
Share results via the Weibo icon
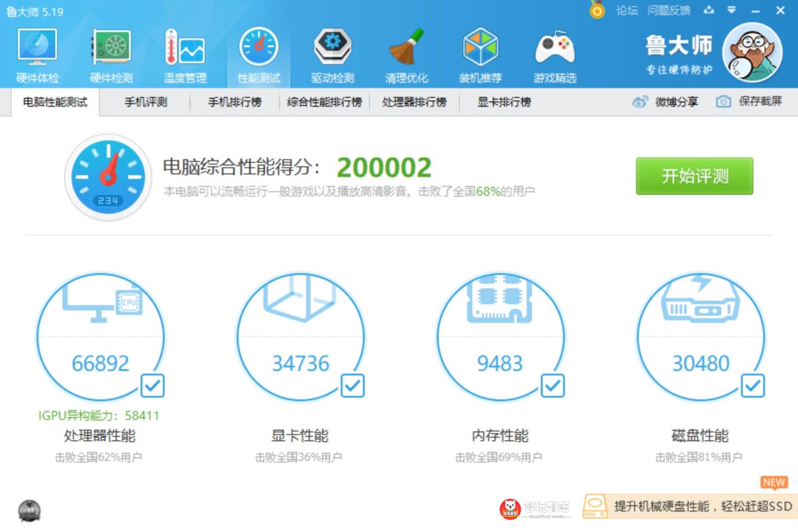(x=641, y=102)
